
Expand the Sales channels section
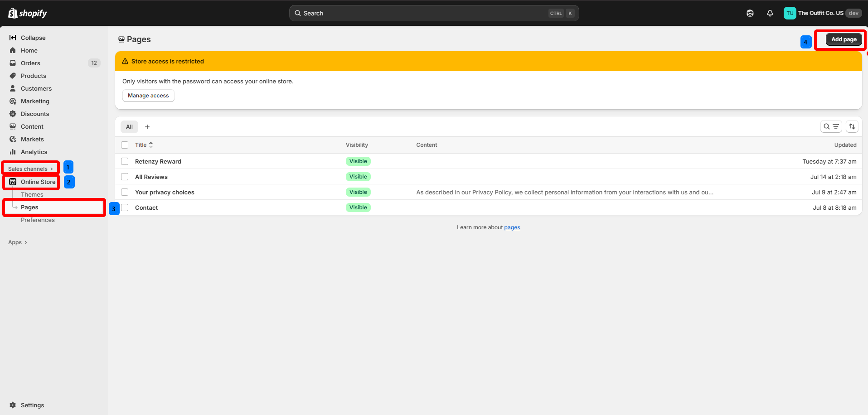point(30,169)
